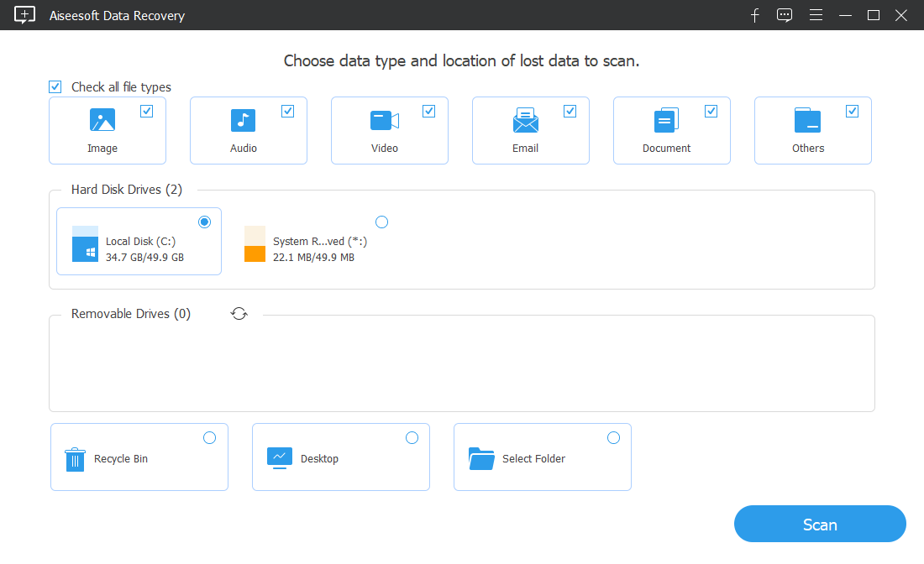Click the Local Disk (C:) drive icon
Image resolution: width=924 pixels, height=564 pixels.
[x=85, y=243]
